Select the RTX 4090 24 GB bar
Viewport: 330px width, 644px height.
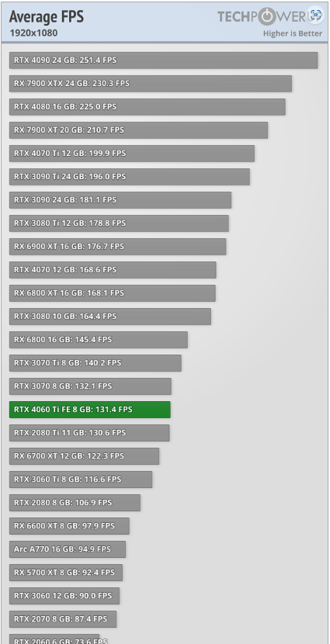pyautogui.click(x=164, y=61)
